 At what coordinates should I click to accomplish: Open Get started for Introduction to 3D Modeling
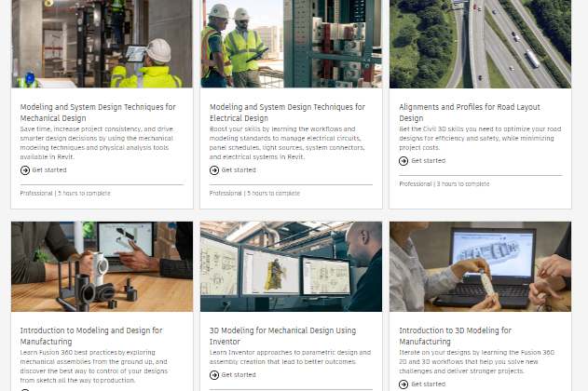pyautogui.click(x=429, y=384)
